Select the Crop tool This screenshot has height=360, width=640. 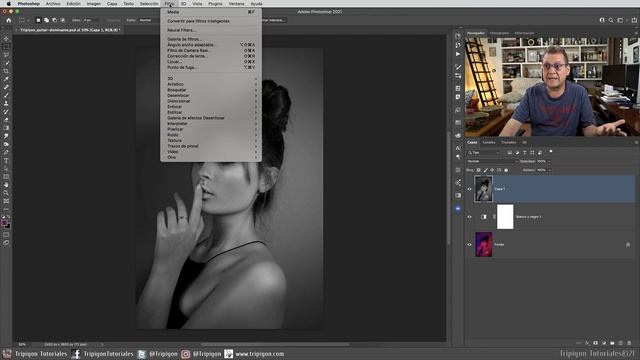[6, 71]
